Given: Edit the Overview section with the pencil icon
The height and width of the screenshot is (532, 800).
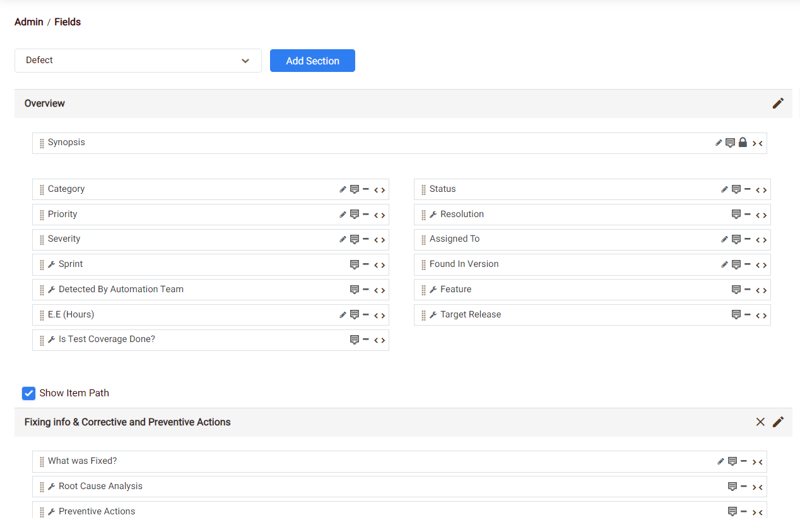Looking at the screenshot, I should (778, 103).
